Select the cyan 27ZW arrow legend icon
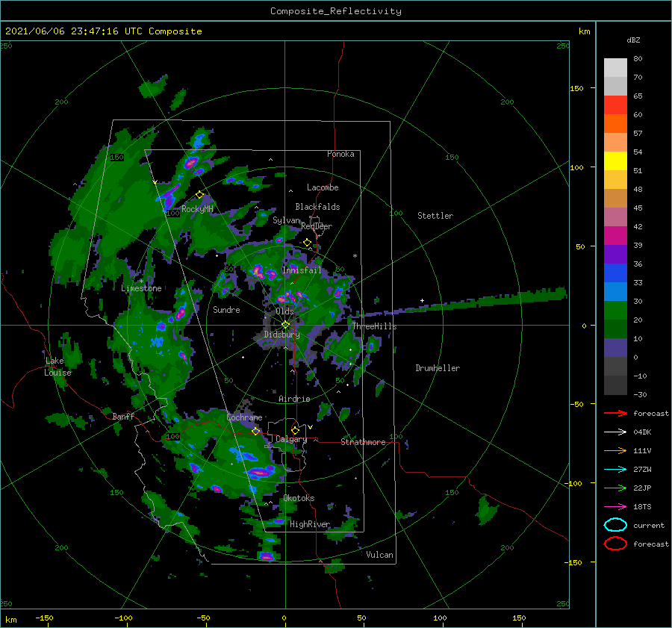The image size is (672, 628). [615, 470]
